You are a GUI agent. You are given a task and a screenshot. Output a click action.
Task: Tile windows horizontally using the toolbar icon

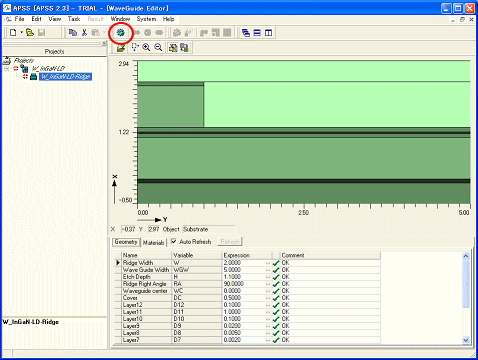pyautogui.click(x=257, y=33)
